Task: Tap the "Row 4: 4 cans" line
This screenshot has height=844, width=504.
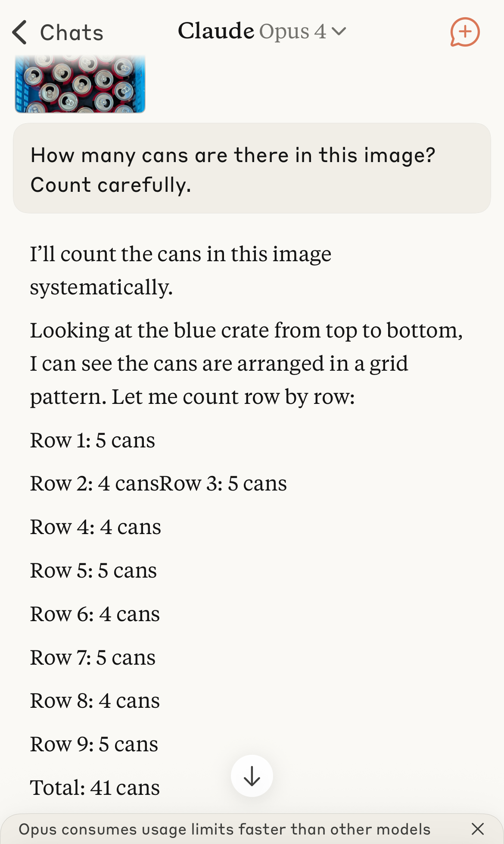Action: (x=96, y=527)
